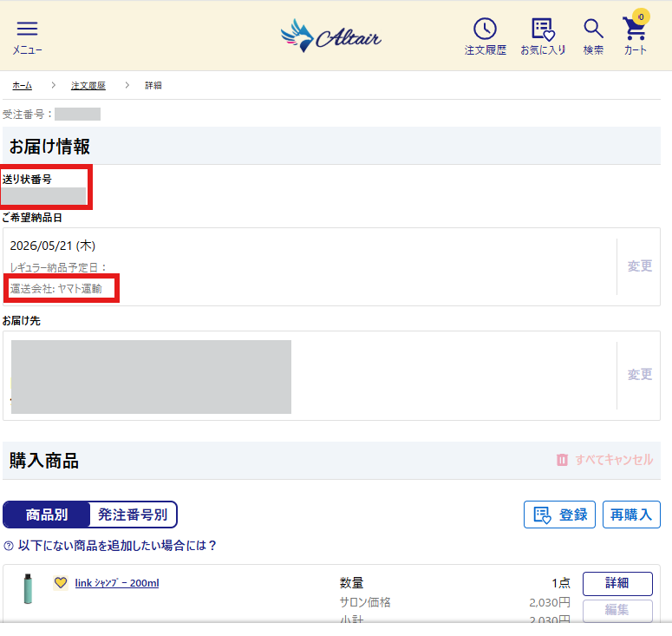Go to ホーム breadcrumb link
The image size is (672, 636).
pos(23,86)
